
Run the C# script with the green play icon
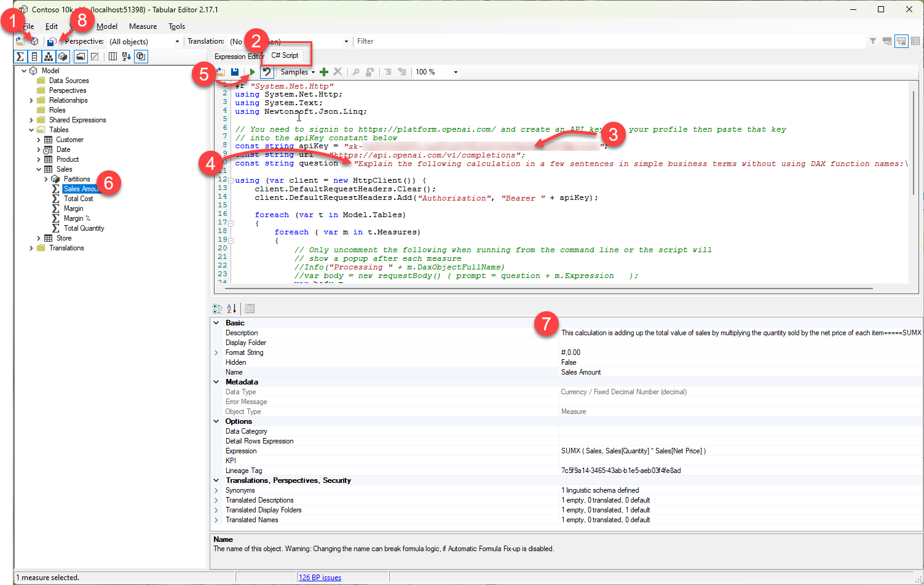tap(252, 71)
